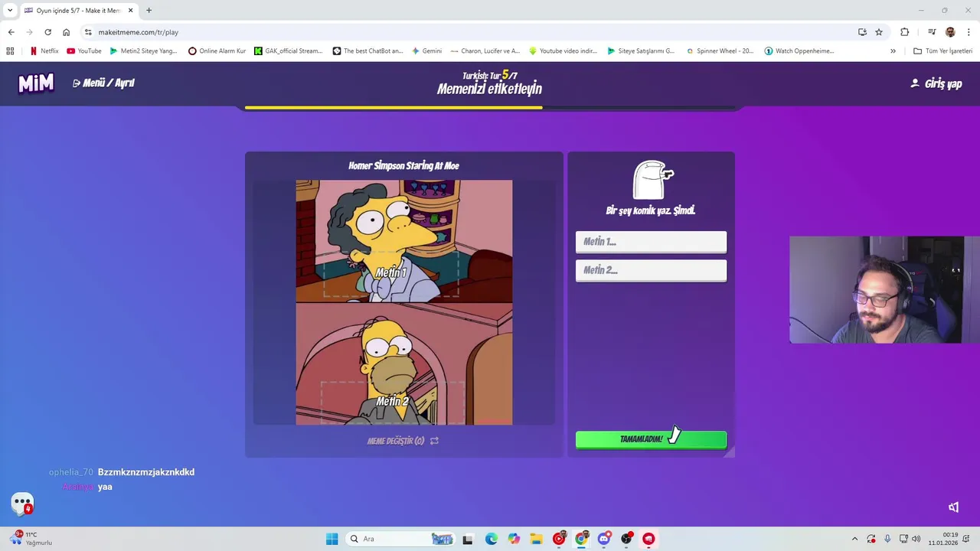
Task: Expand the hidden bookmarks chevron
Action: tap(893, 51)
